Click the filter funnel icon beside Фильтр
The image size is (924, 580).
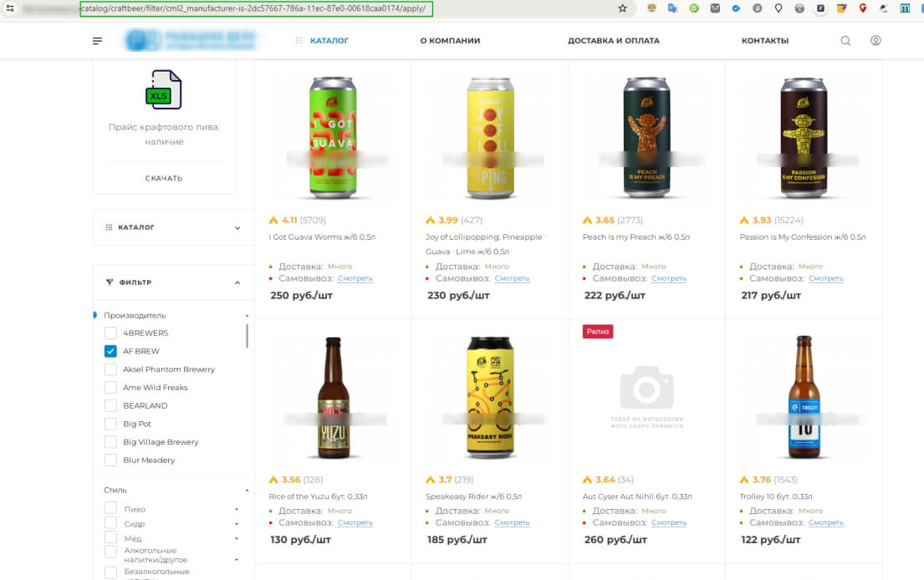109,282
